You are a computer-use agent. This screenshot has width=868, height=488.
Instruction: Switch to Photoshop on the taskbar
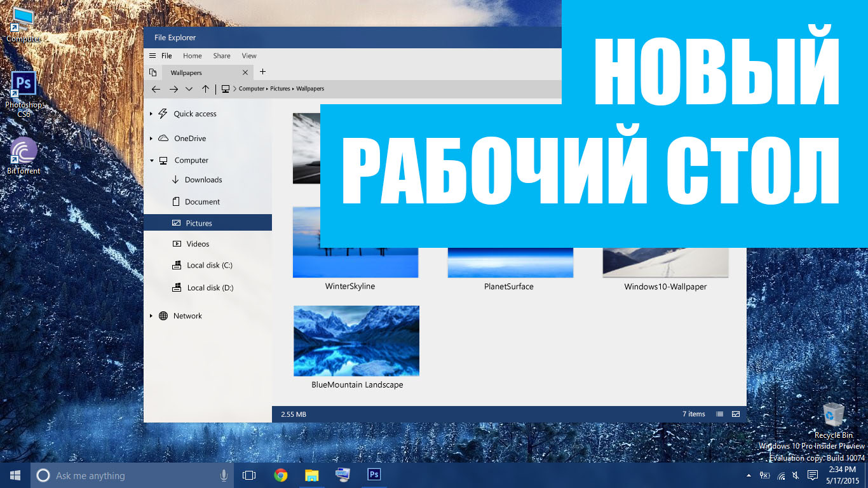click(374, 475)
